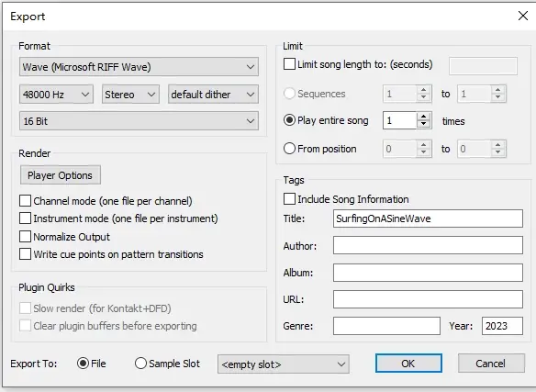The width and height of the screenshot is (536, 392).
Task: Decrease Play entire song times stepper
Action: coord(424,125)
